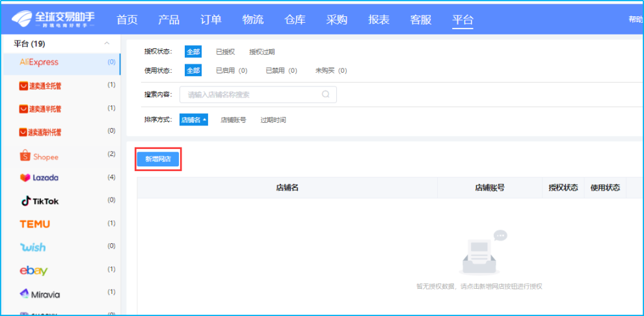Filter 使用状态 by 已禁用 (0)
644x316 pixels.
pyautogui.click(x=281, y=71)
